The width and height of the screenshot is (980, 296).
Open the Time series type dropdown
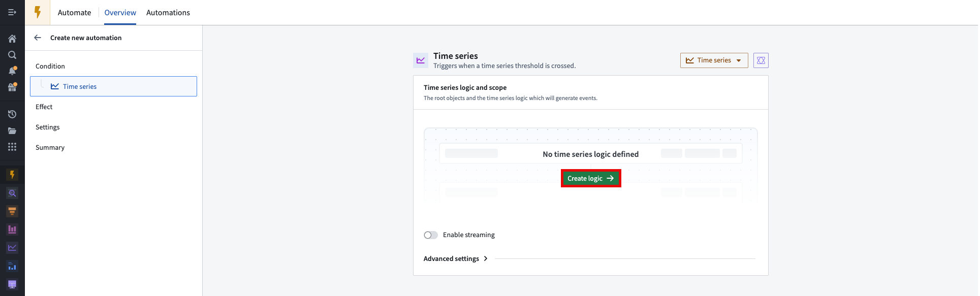coord(714,60)
